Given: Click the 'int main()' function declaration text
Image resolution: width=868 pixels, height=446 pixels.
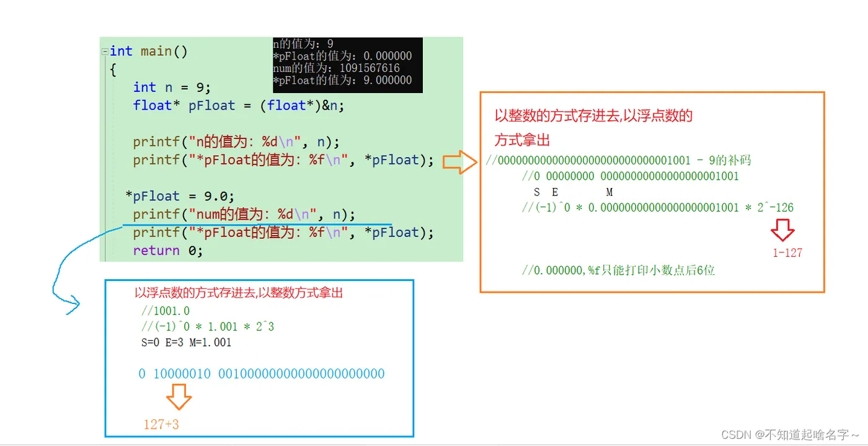Looking at the screenshot, I should tap(149, 51).
